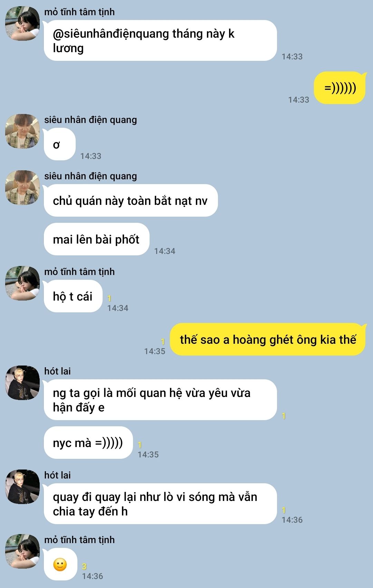Tap hót lai avatar beside 'quay đi quay lại'
This screenshot has width=373, height=588.
coord(22,487)
